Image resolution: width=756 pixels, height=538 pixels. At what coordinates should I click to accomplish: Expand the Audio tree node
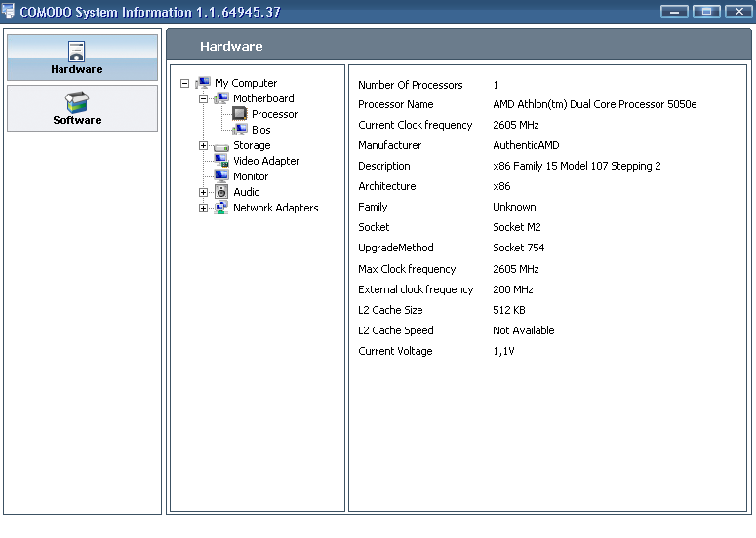click(x=204, y=192)
